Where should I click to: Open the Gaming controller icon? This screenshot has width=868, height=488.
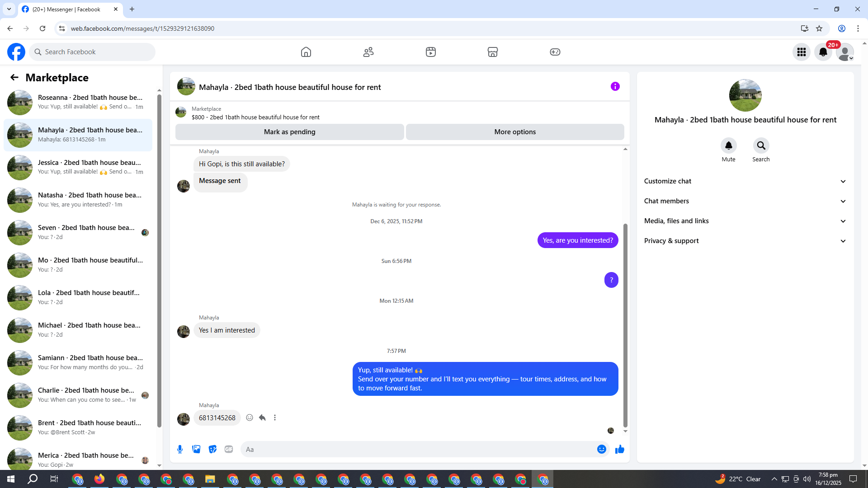(x=555, y=52)
